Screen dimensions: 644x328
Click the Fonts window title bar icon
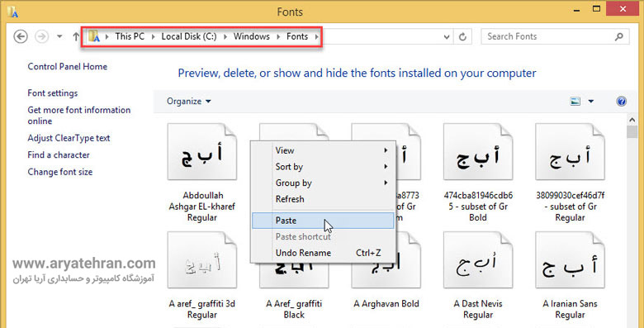pyautogui.click(x=12, y=12)
